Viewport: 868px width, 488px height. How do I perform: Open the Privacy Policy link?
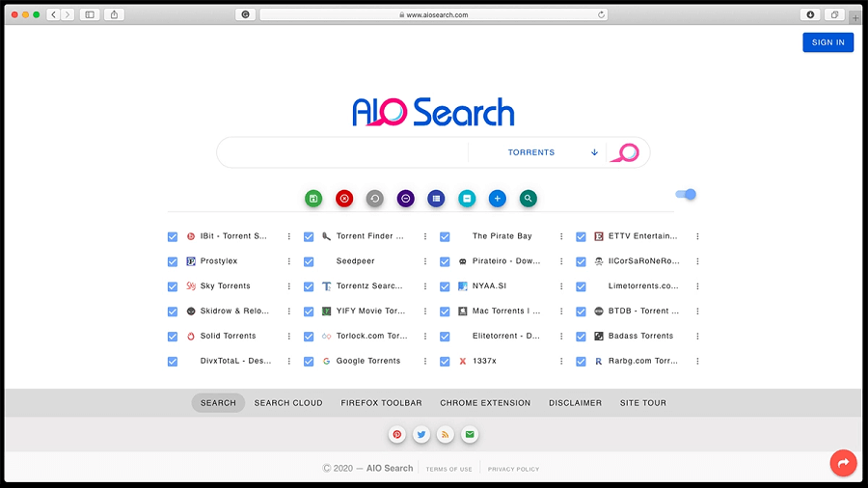(x=513, y=469)
